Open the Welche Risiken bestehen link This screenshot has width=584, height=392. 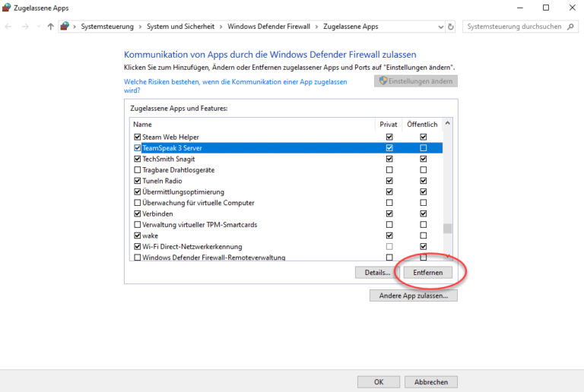pos(236,86)
